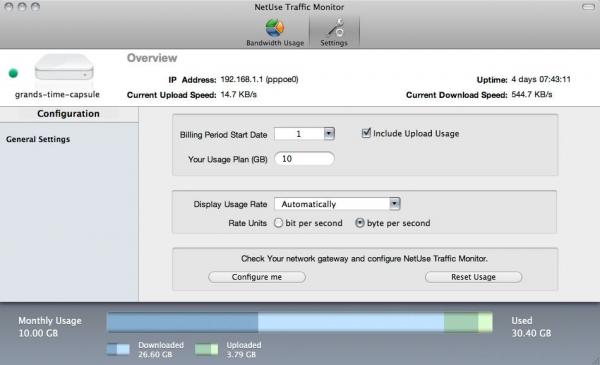
Task: Click the Uploaded 3.79 GB label
Action: (244, 349)
